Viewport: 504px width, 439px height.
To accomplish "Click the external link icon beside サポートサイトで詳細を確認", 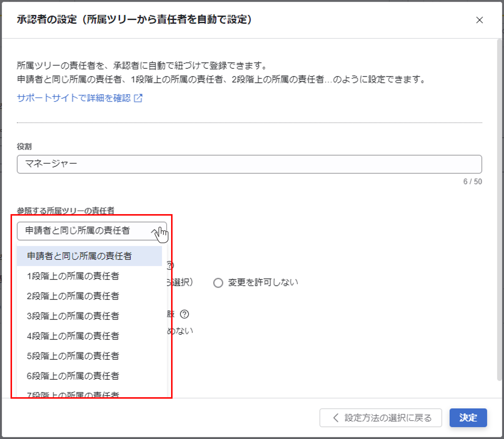I will (138, 98).
